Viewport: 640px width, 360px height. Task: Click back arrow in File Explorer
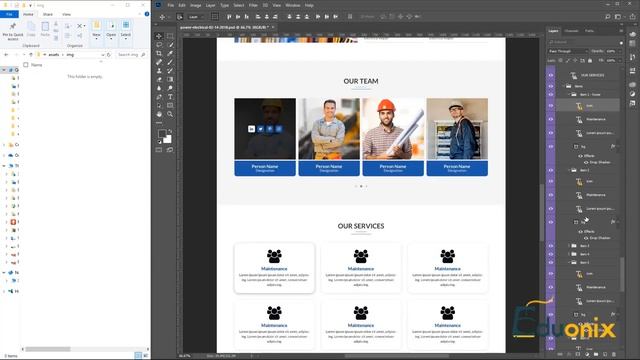point(6,55)
